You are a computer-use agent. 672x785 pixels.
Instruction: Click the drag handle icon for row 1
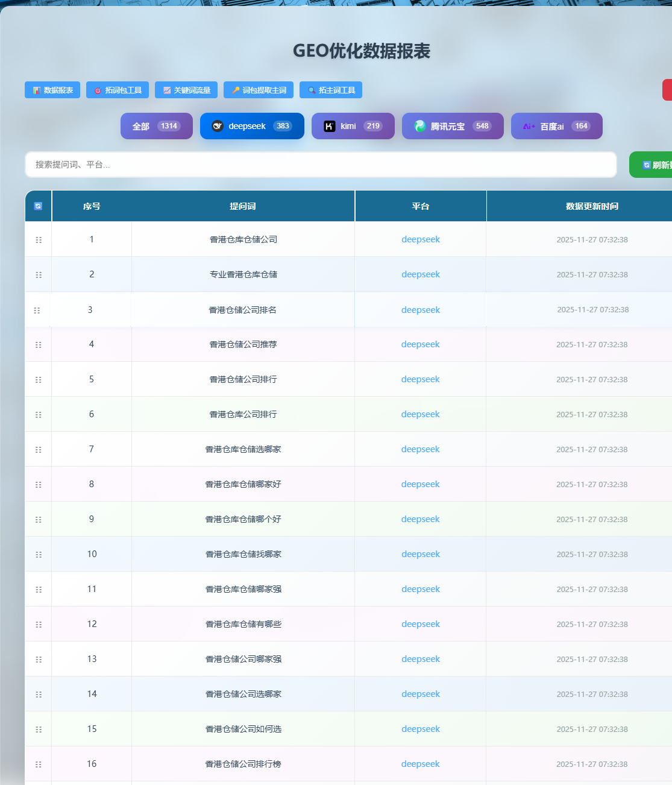pyautogui.click(x=39, y=240)
